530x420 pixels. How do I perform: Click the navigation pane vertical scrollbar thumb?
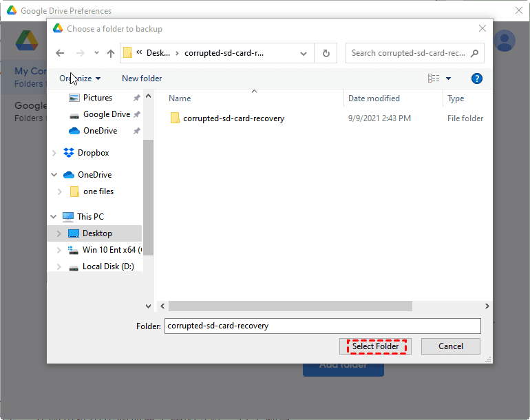point(148,197)
